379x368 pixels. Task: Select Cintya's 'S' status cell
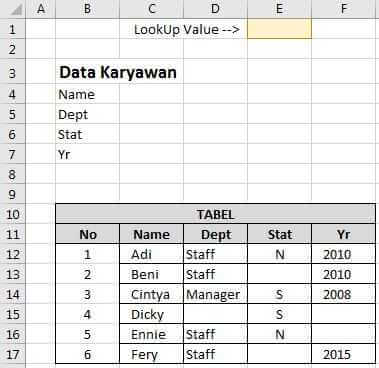[279, 294]
